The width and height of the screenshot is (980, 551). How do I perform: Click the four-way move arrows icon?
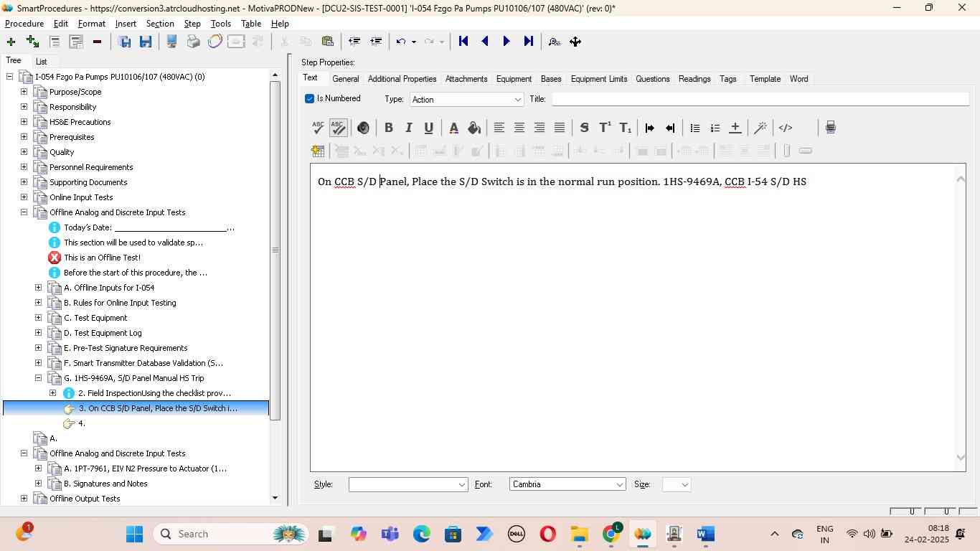click(575, 42)
